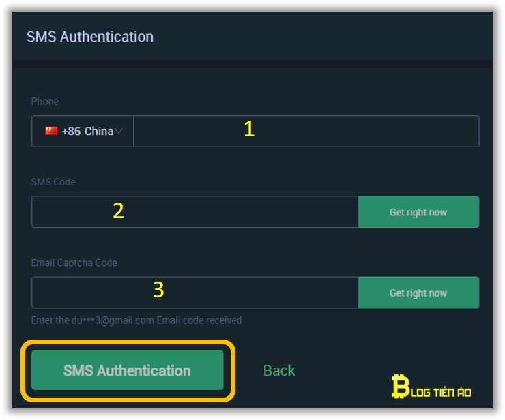
Task: Click the yellow number 3 annotation
Action: pos(158,290)
